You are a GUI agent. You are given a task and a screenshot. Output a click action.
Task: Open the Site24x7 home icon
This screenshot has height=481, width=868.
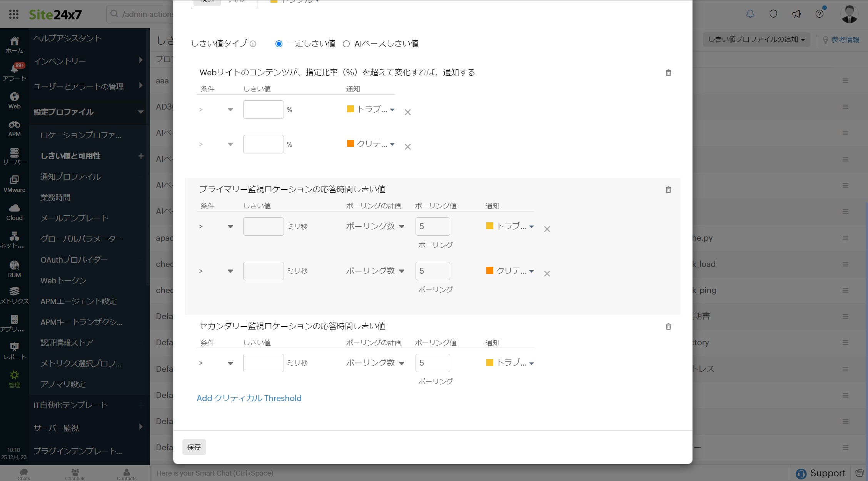[14, 40]
